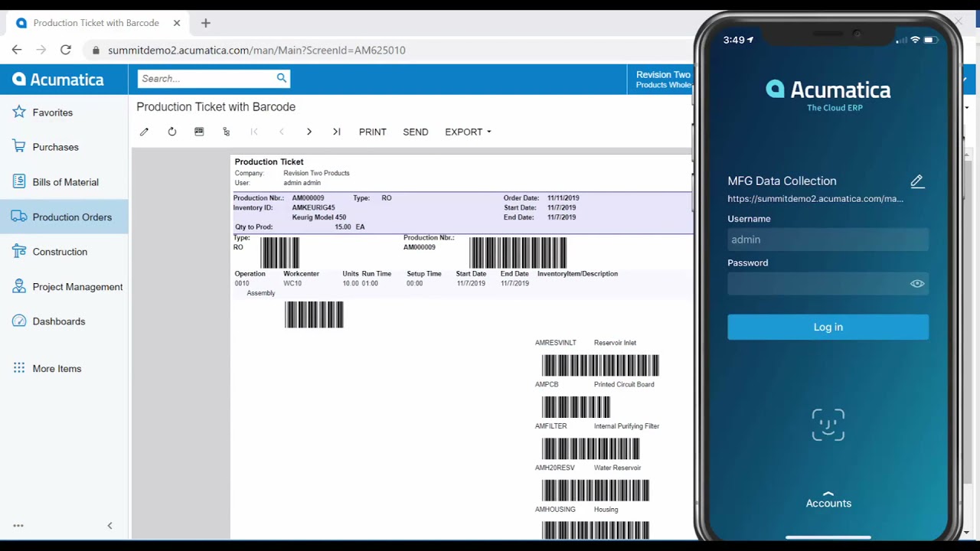Open the EXPORT dropdown
Screen dimensions: 980x551
pos(468,132)
